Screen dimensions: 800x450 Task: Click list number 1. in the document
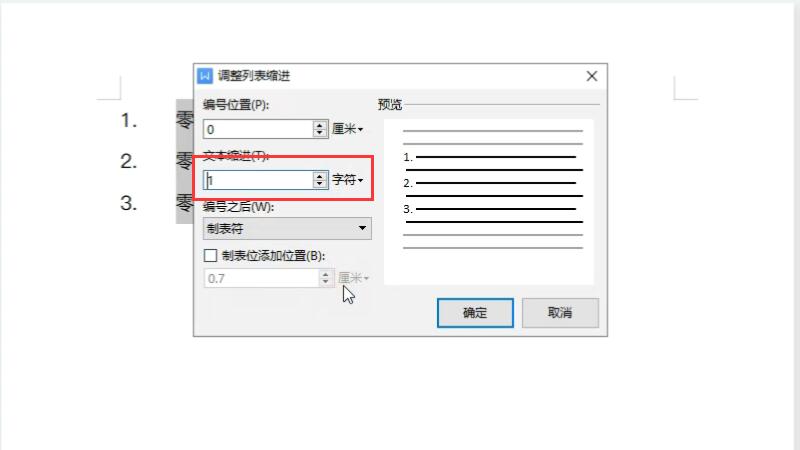[129, 121]
